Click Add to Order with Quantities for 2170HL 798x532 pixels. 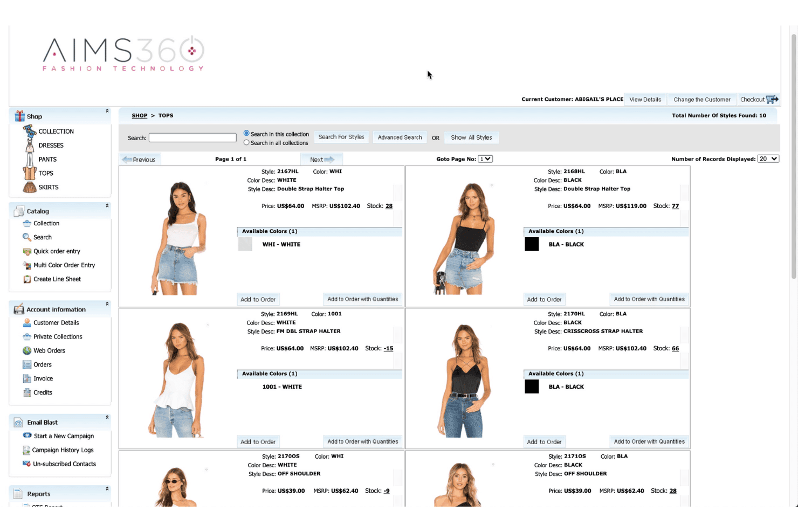pos(649,442)
